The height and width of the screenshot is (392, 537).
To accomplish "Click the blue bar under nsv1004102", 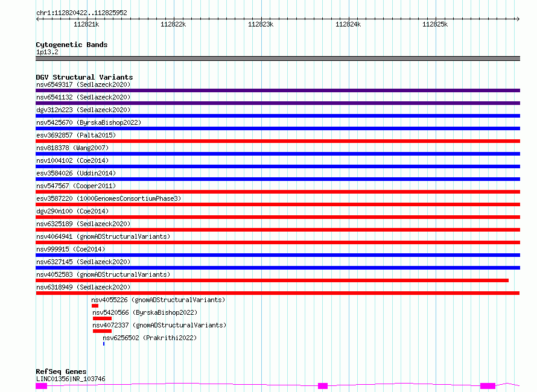I will click(x=278, y=166).
